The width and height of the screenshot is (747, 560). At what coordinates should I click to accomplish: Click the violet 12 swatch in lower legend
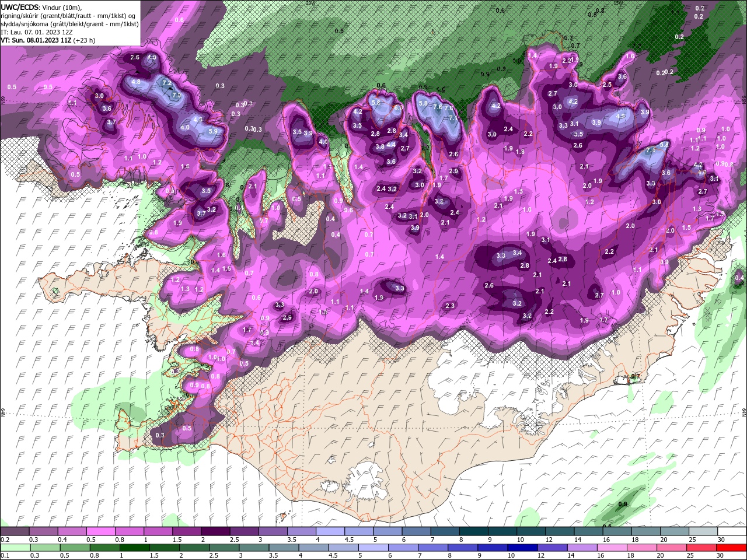[552, 548]
